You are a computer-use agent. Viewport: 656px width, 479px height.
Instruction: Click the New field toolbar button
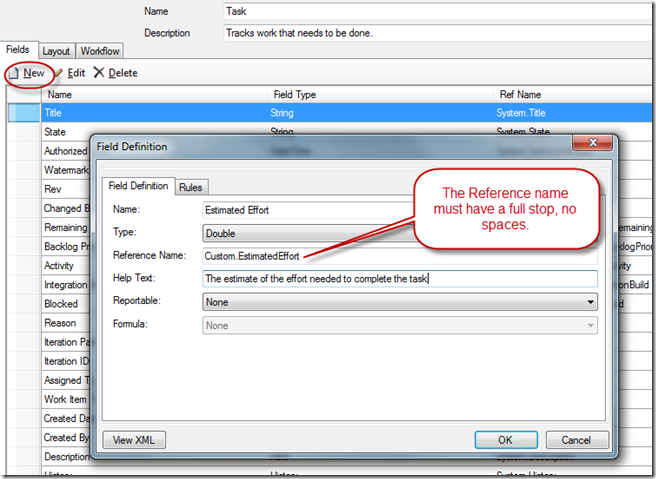coord(28,73)
